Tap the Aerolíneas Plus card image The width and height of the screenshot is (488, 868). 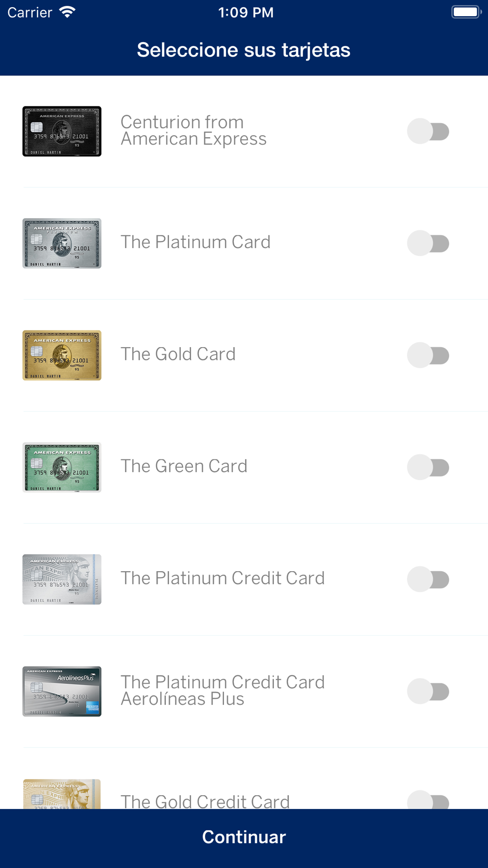point(62,691)
